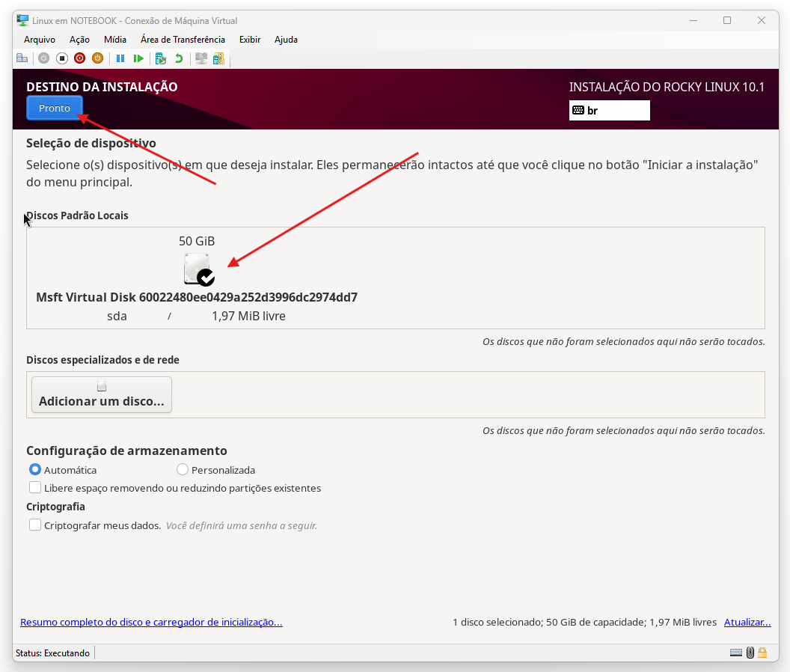Pause the virtual machine
The width and height of the screenshot is (790, 672).
(120, 58)
